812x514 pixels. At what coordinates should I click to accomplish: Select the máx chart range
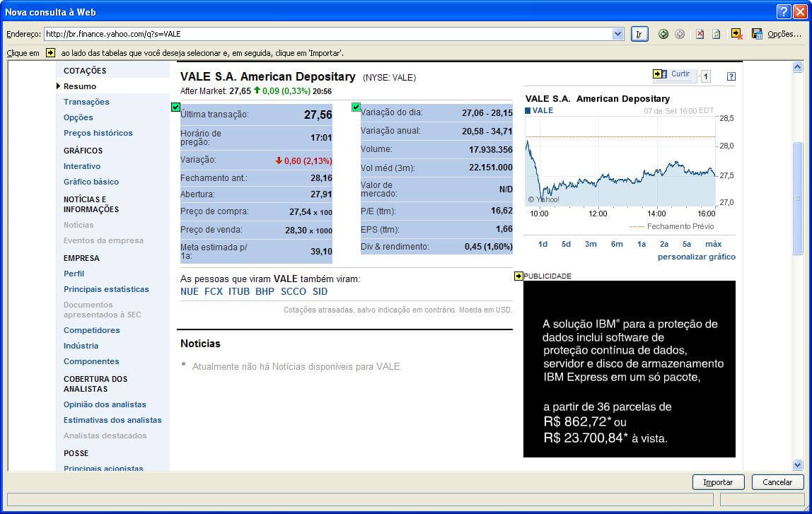point(713,244)
